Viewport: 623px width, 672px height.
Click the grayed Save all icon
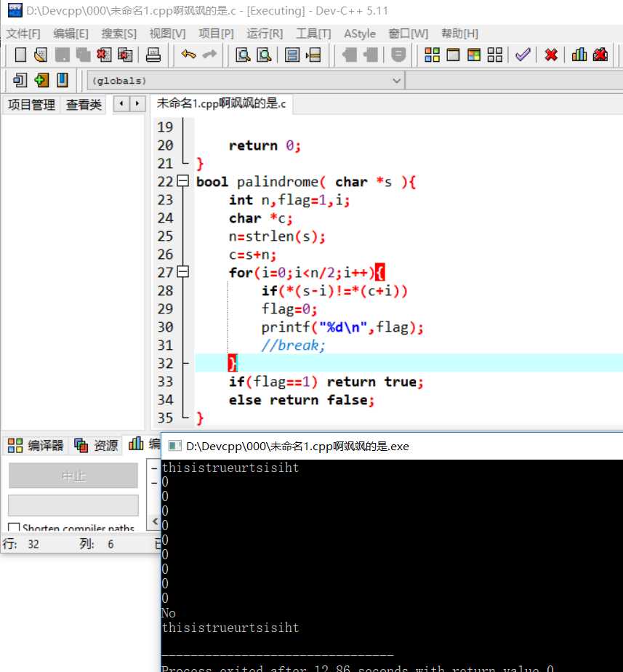83,55
